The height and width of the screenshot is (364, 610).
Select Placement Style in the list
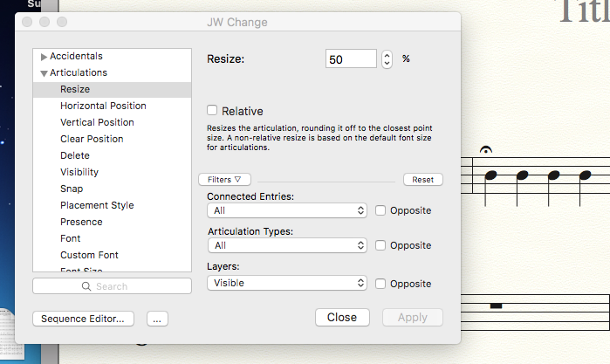(97, 205)
